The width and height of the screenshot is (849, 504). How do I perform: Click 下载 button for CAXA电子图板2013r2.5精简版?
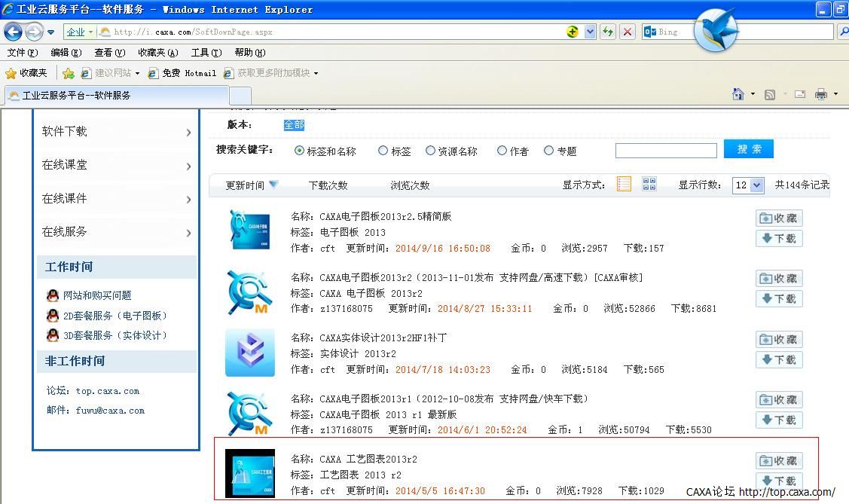coord(779,239)
